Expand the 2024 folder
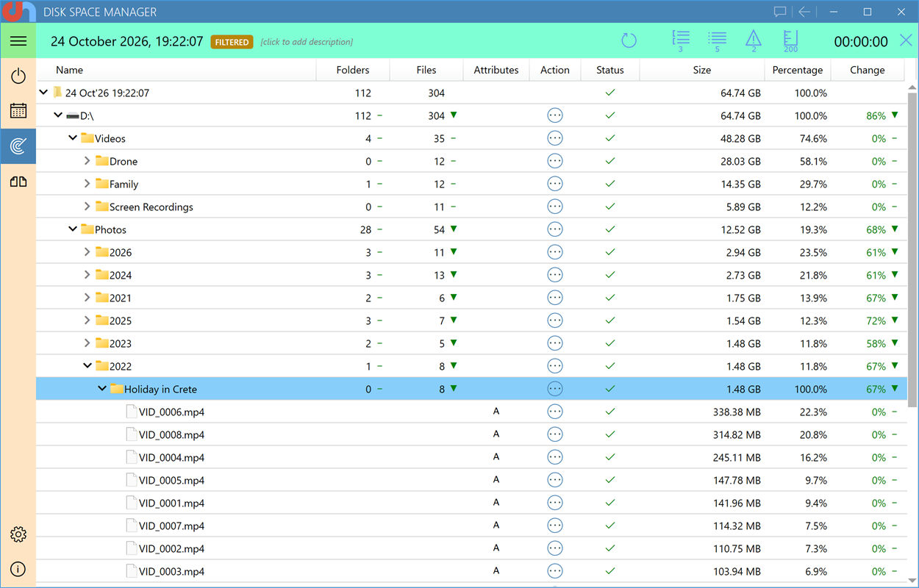This screenshot has height=588, width=919. [87, 275]
